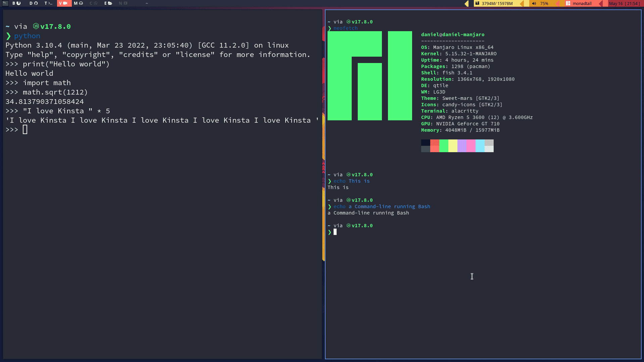Click the speaker icon beside the volume percentage
Image resolution: width=644 pixels, height=362 pixels.
[535, 3]
